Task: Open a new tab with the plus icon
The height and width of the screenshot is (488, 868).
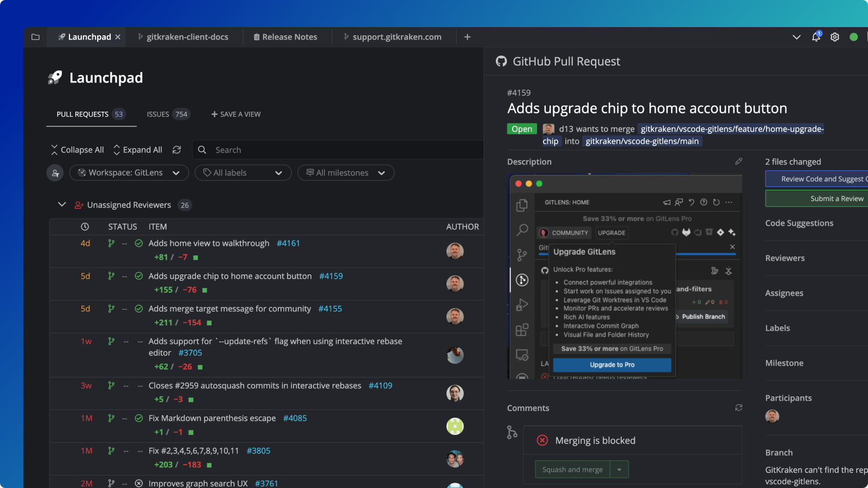Action: click(x=467, y=37)
